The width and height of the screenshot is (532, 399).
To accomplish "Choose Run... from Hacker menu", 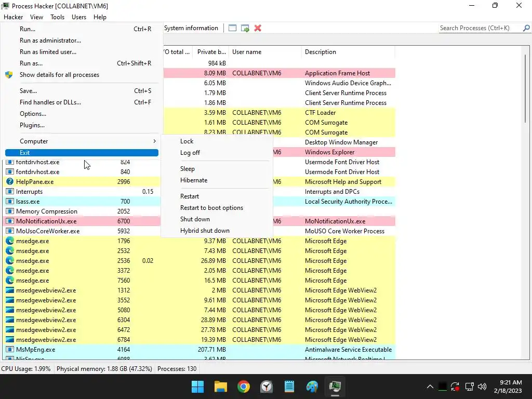I will (82, 29).
